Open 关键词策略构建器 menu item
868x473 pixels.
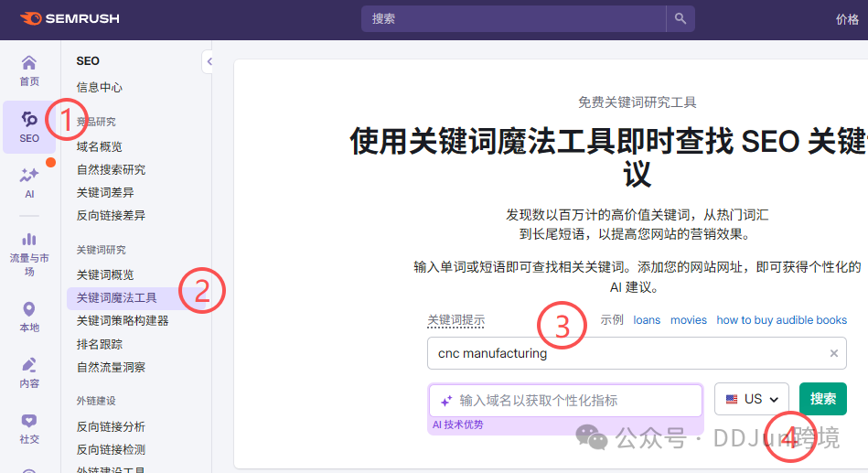[x=123, y=321]
